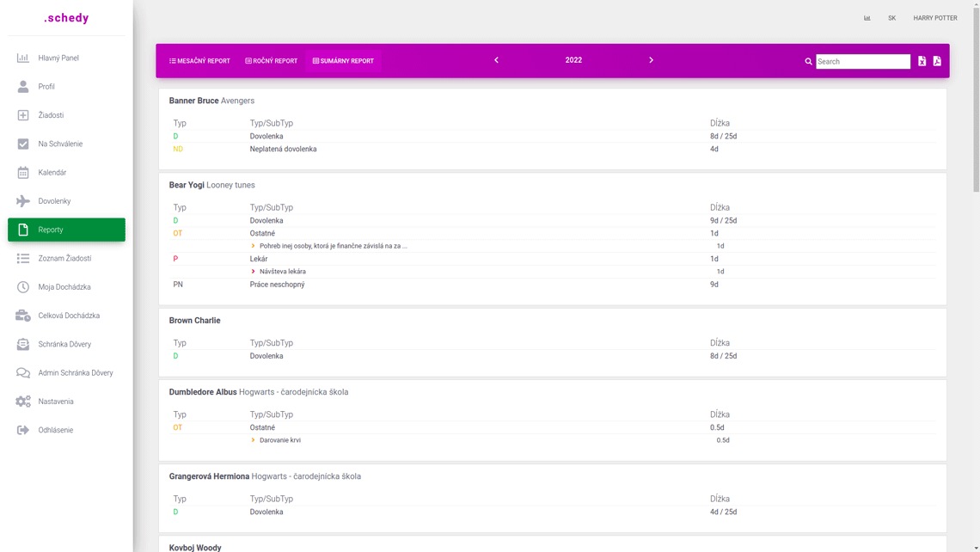Viewport: 980px width, 552px height.
Task: Log out via Odhlásenie
Action: point(55,430)
